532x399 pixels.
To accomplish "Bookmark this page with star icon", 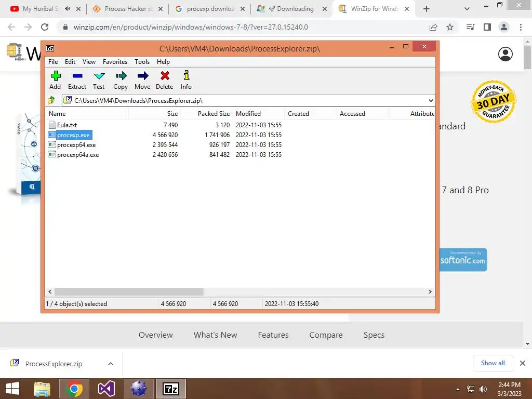I will point(450,27).
